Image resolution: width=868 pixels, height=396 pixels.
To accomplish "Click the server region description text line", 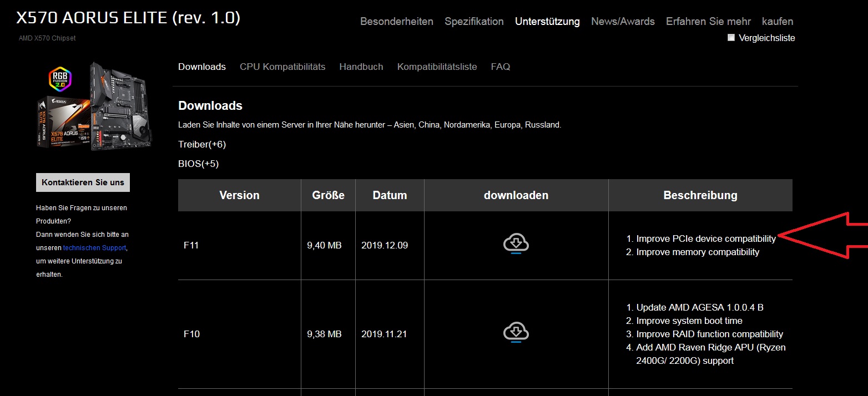I will point(370,125).
